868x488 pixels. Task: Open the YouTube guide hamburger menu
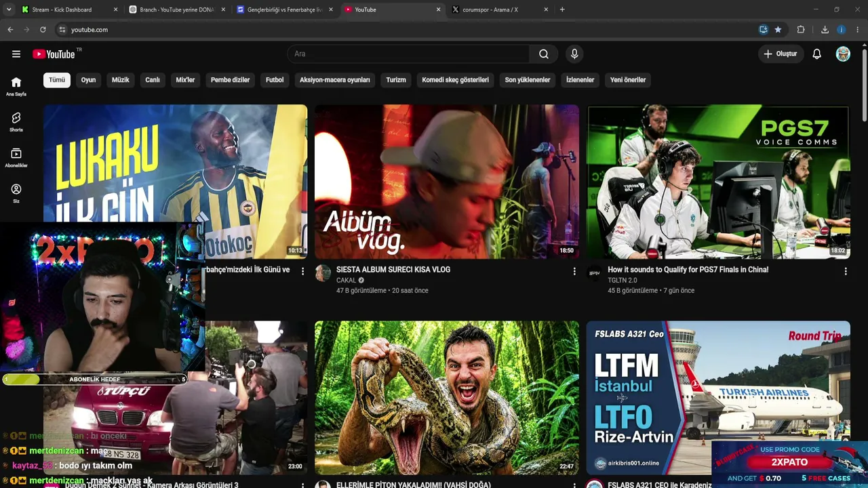(x=16, y=54)
